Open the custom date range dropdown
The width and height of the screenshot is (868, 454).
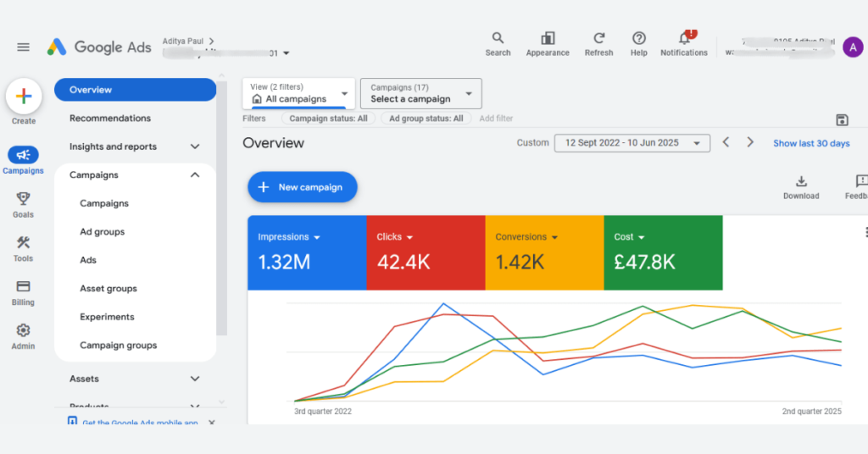click(x=632, y=142)
